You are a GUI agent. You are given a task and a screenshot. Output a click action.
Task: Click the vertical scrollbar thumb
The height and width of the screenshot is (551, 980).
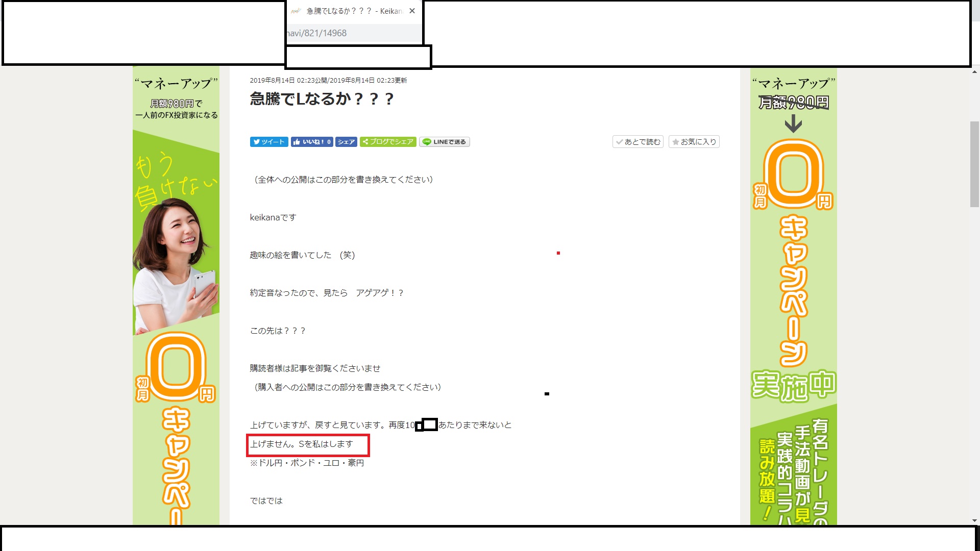point(974,163)
